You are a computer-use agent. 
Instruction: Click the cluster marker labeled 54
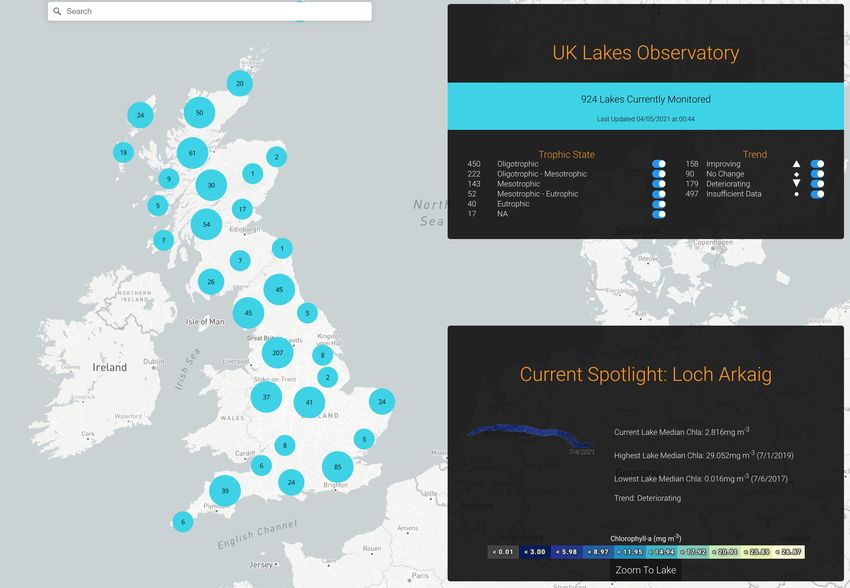pyautogui.click(x=207, y=224)
